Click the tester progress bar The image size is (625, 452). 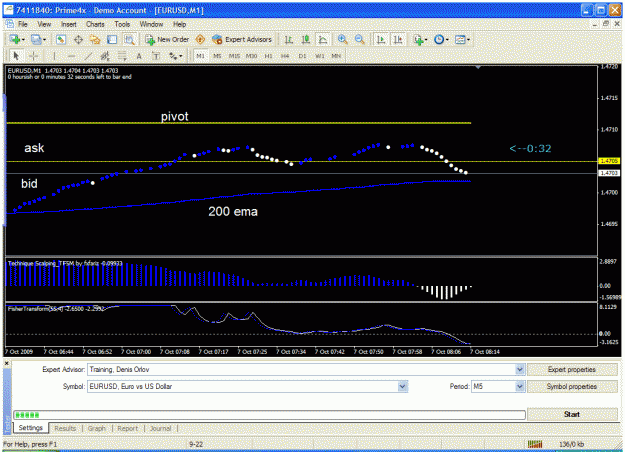pyautogui.click(x=269, y=415)
